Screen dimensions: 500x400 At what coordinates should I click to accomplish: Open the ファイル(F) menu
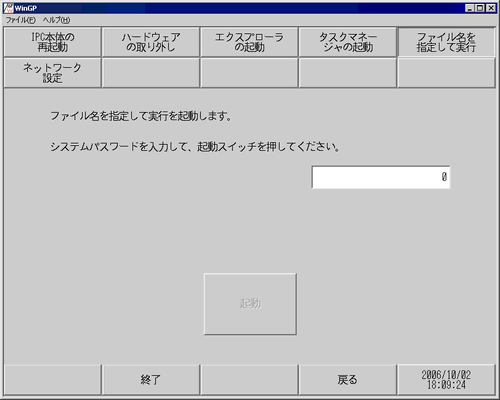coord(20,20)
